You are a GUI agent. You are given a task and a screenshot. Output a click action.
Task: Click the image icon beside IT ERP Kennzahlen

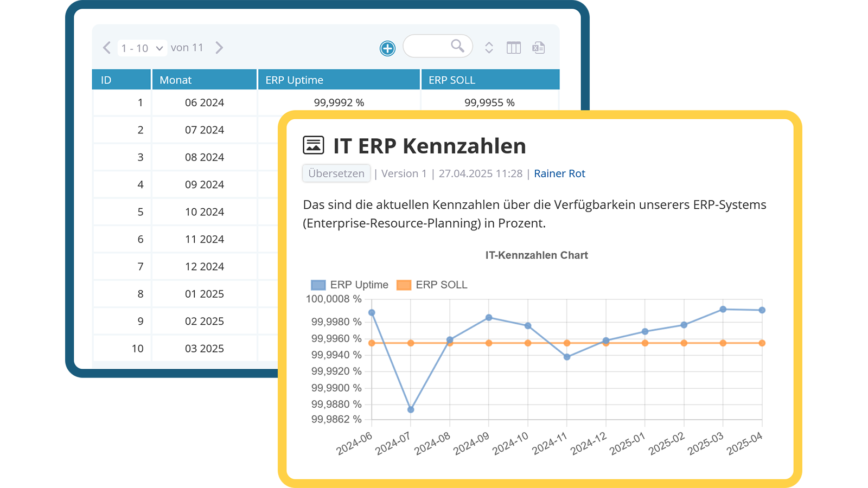point(314,145)
